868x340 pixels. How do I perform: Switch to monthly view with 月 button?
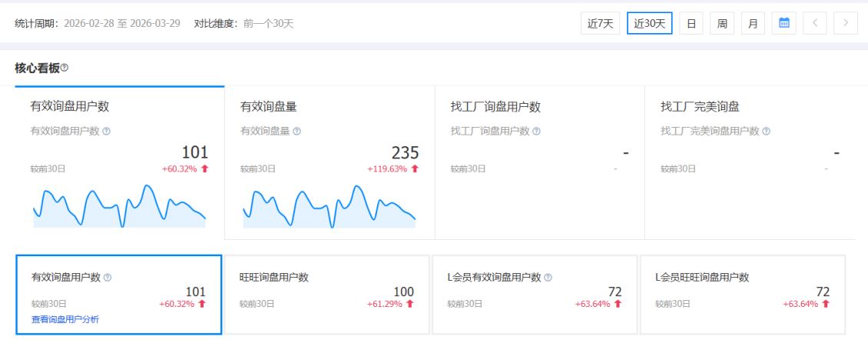pos(753,23)
